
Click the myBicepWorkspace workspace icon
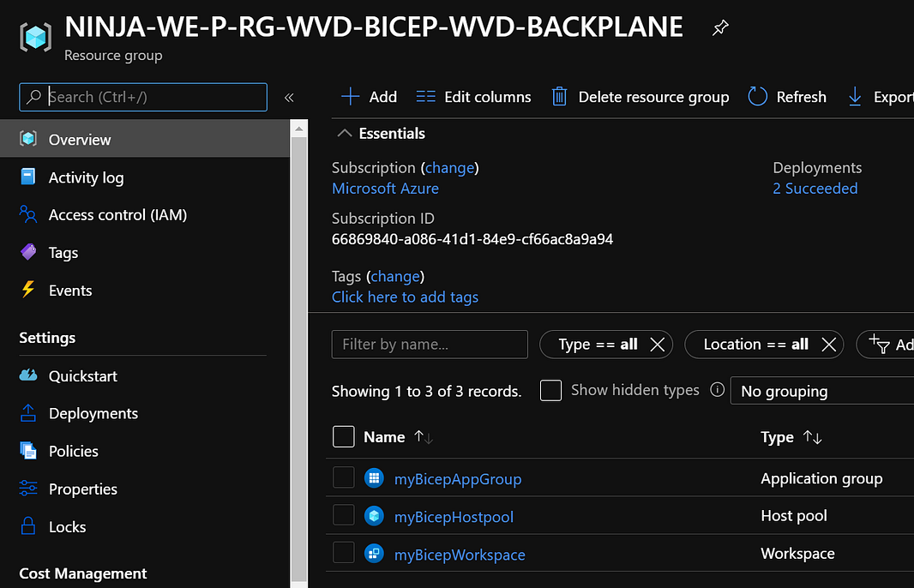(374, 553)
